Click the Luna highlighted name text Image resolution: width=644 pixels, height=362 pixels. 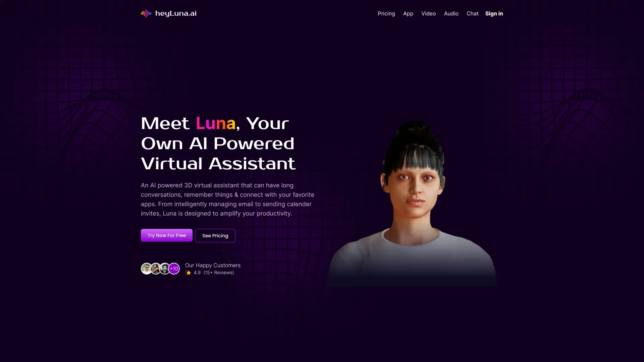point(215,123)
